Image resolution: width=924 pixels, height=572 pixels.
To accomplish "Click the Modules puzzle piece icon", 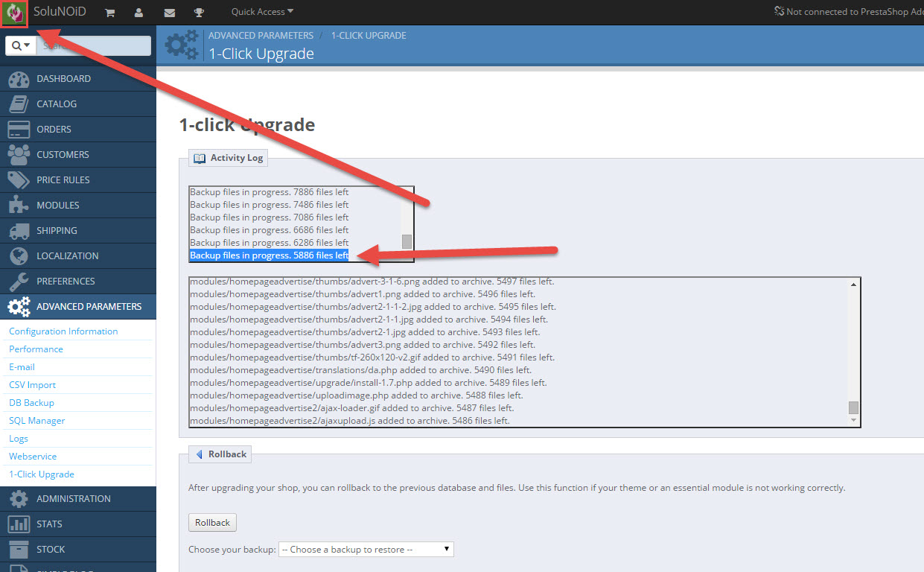I will [18, 206].
